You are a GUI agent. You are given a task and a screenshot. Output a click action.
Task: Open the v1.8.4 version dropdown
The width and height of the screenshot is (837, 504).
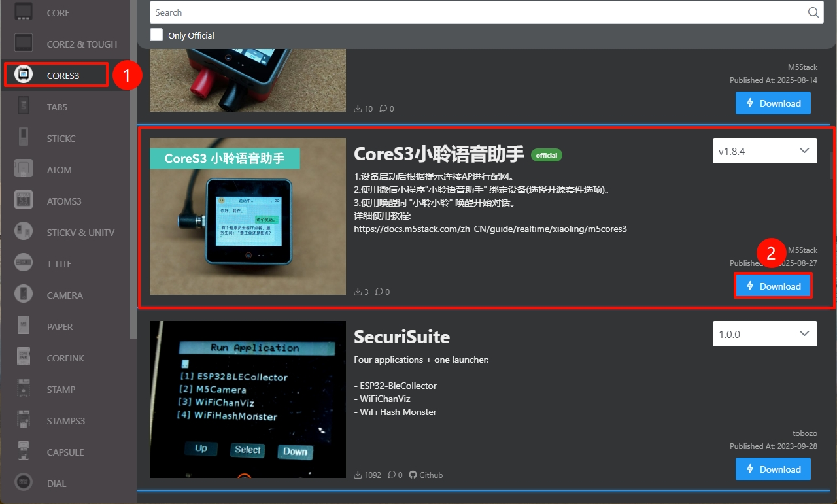764,151
